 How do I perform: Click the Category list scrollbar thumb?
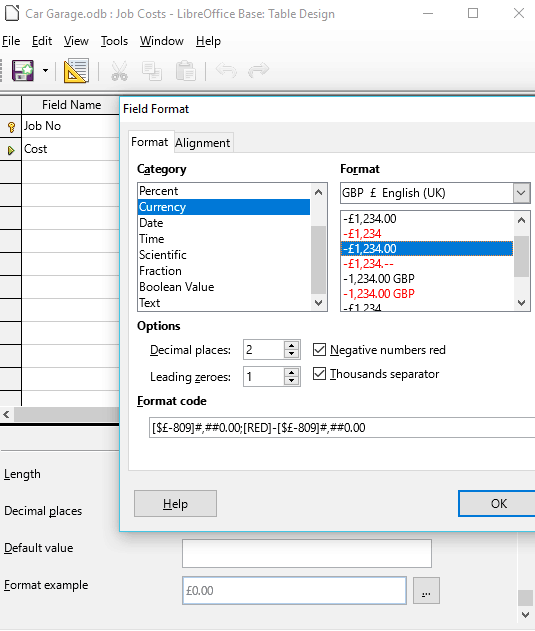318,260
